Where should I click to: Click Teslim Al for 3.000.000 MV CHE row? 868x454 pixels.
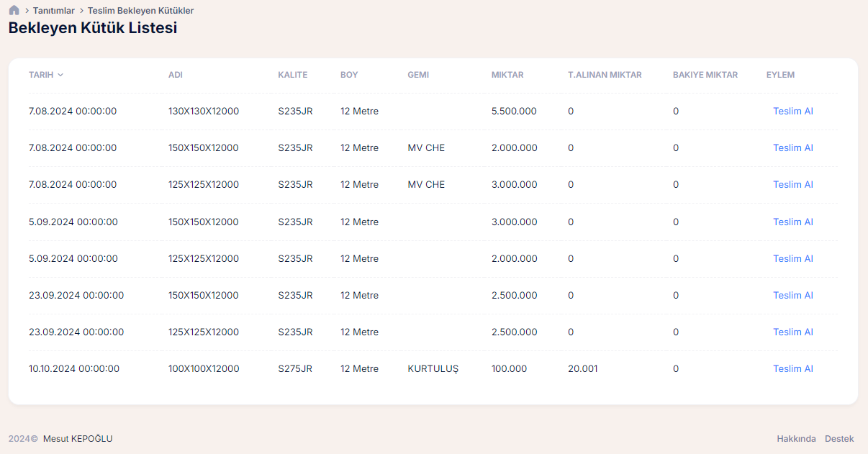792,184
